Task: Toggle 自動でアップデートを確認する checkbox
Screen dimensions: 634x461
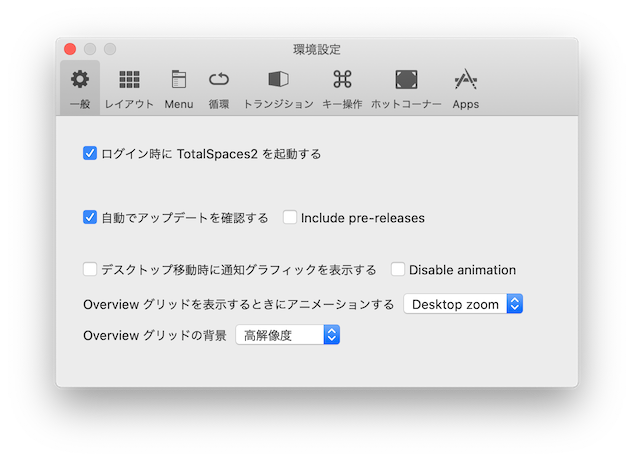Action: pos(90,217)
